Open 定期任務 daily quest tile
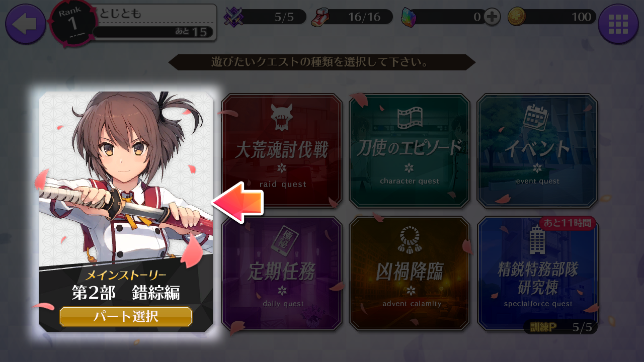644x362 pixels. point(282,274)
